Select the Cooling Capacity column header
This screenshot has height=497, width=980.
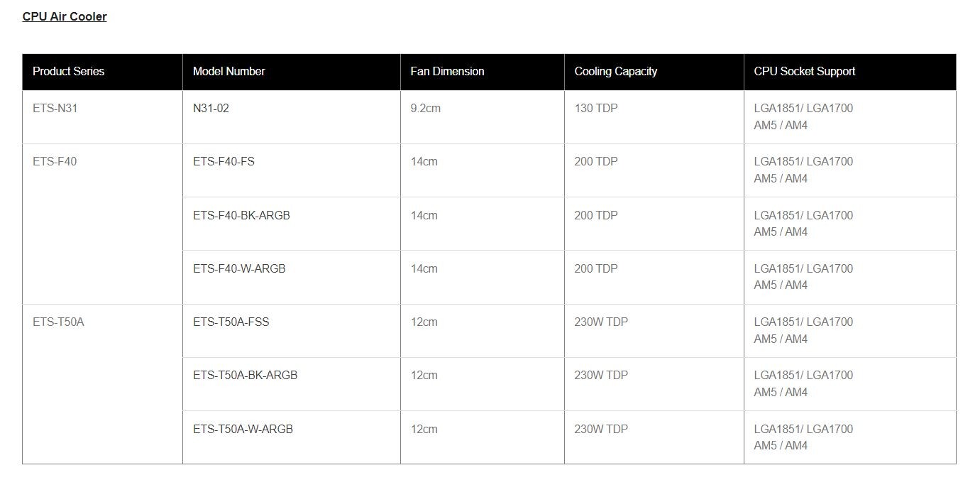[615, 71]
